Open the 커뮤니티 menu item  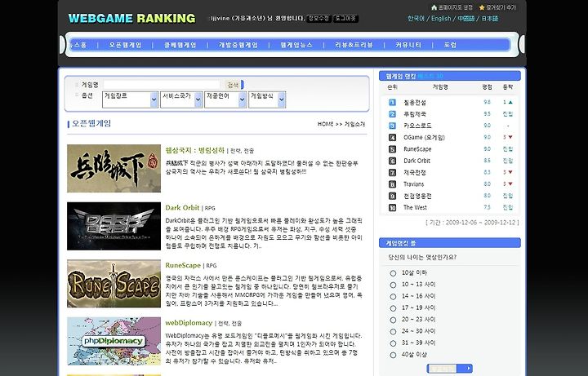click(408, 45)
